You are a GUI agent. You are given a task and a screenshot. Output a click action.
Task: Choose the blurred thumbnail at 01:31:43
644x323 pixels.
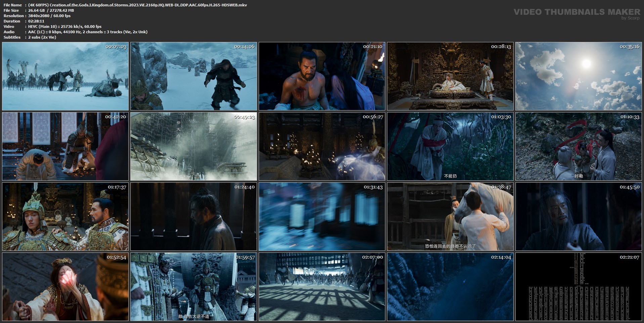322,217
